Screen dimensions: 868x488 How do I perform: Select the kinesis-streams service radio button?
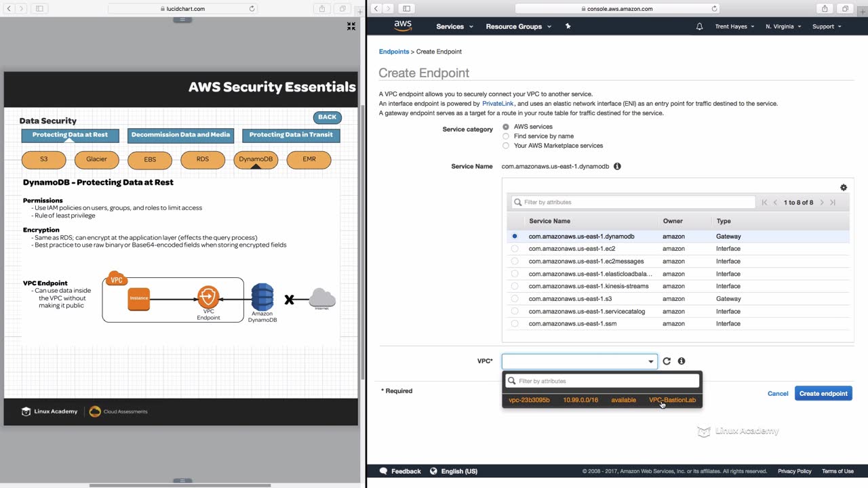point(515,286)
